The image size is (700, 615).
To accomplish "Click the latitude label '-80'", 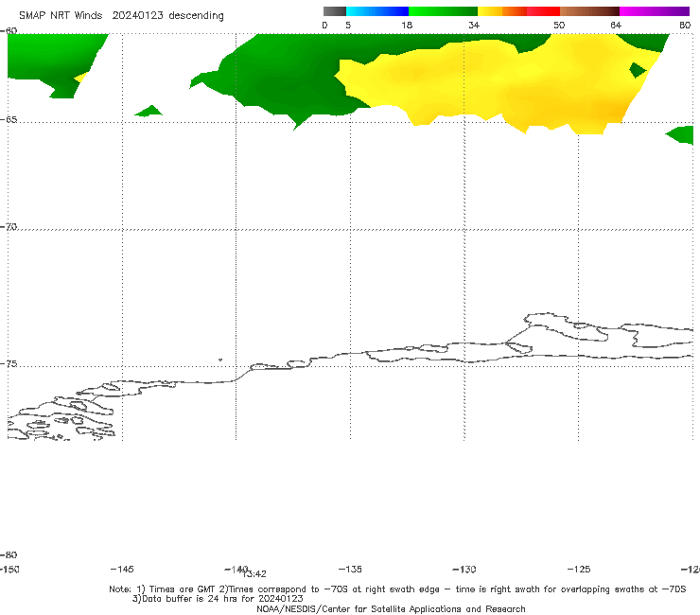I will tap(9, 554).
